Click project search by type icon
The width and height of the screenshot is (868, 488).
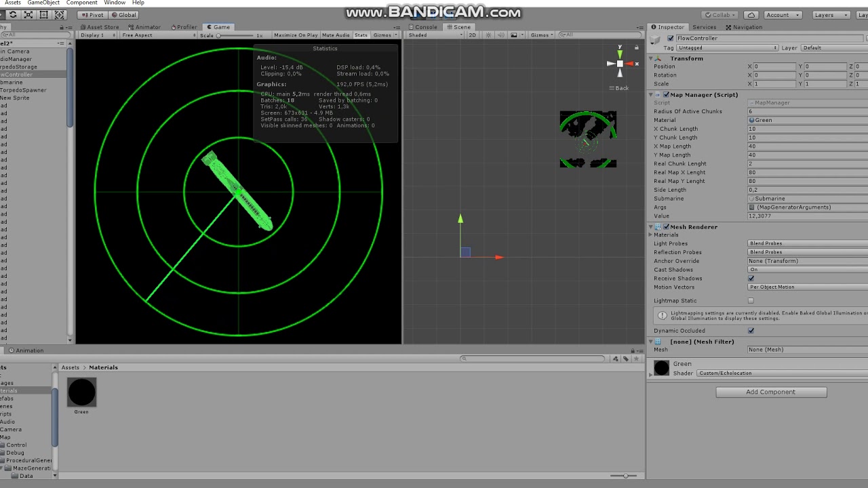coord(616,359)
